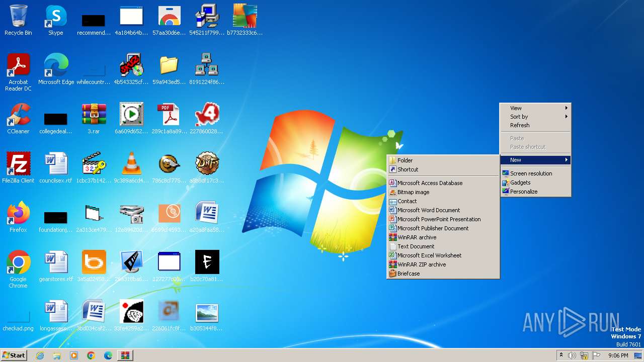Choose Personalize from context menu
The image size is (644, 362).
[535, 192]
